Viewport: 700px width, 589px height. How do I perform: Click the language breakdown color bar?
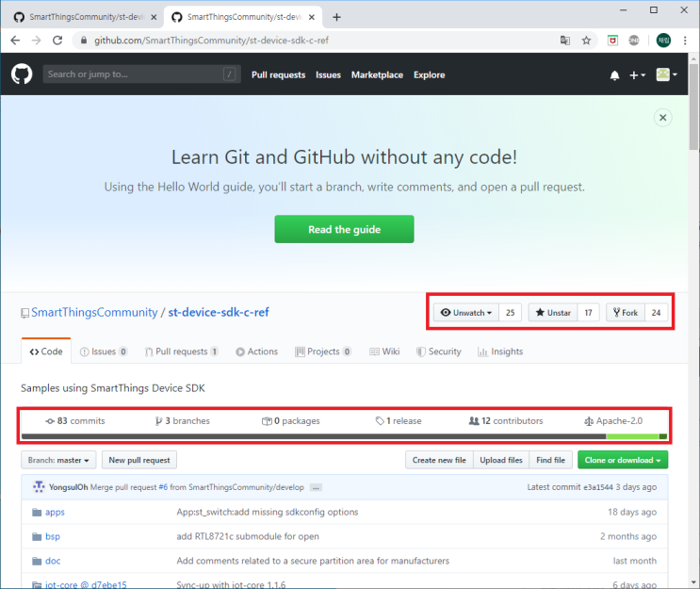pos(344,436)
